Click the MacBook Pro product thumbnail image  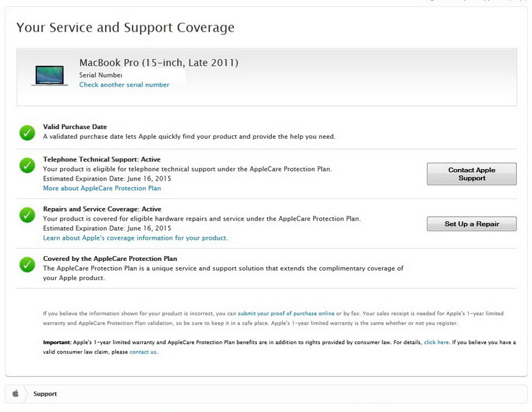click(x=49, y=75)
